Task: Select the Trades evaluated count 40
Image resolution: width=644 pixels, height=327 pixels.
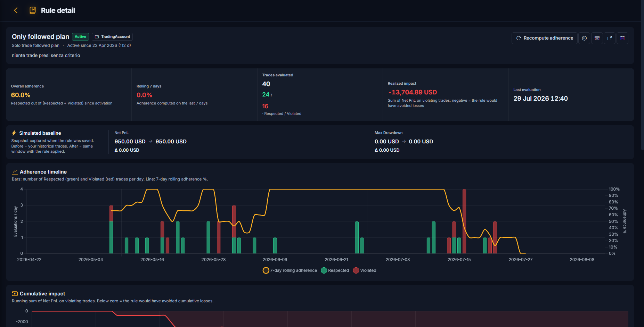Action: [266, 84]
